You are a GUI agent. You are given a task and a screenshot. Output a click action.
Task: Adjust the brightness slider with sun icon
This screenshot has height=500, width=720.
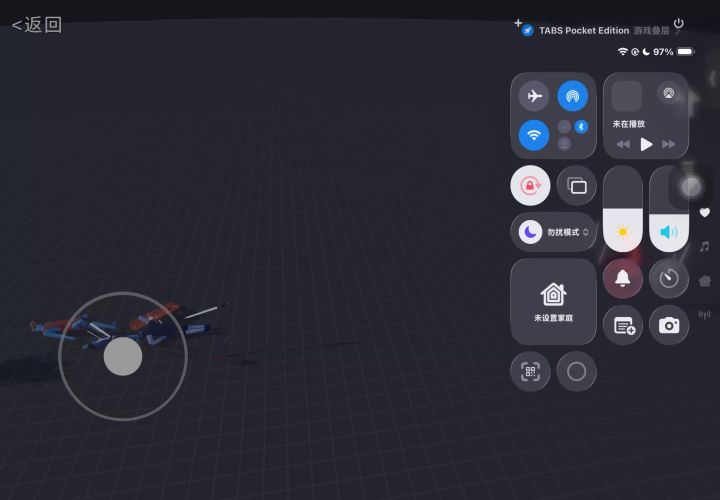tap(623, 209)
